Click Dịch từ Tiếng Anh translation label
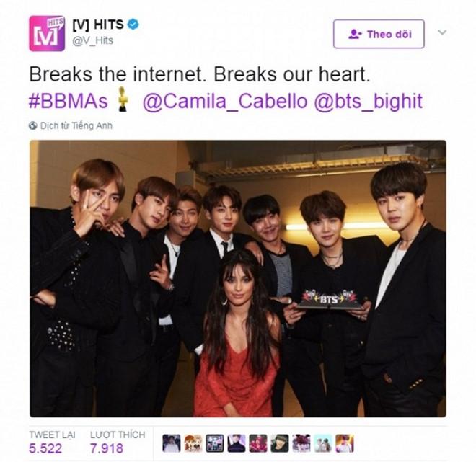 point(76,125)
